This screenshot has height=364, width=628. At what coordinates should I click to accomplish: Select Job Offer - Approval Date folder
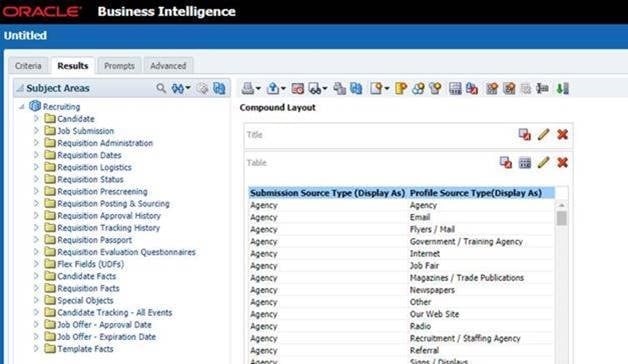[104, 324]
